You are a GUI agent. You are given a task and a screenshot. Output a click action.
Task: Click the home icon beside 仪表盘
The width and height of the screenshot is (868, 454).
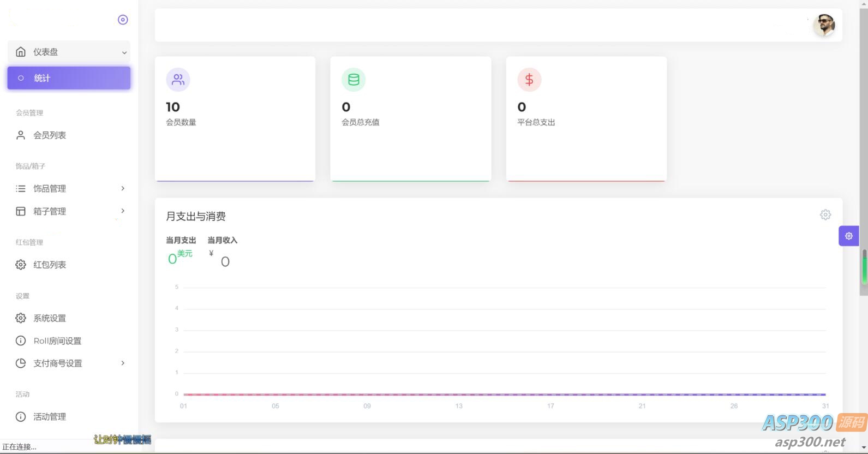[x=21, y=52]
